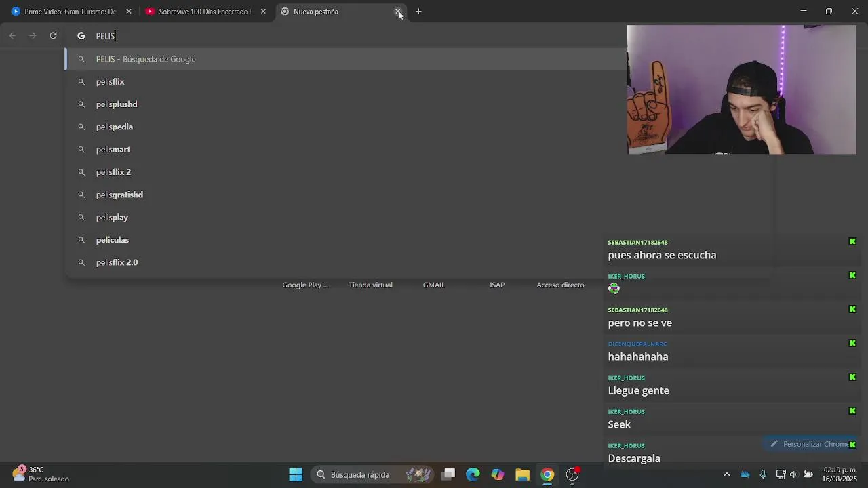Viewport: 868px width, 488px height.
Task: Open a new browser tab
Action: (x=418, y=12)
